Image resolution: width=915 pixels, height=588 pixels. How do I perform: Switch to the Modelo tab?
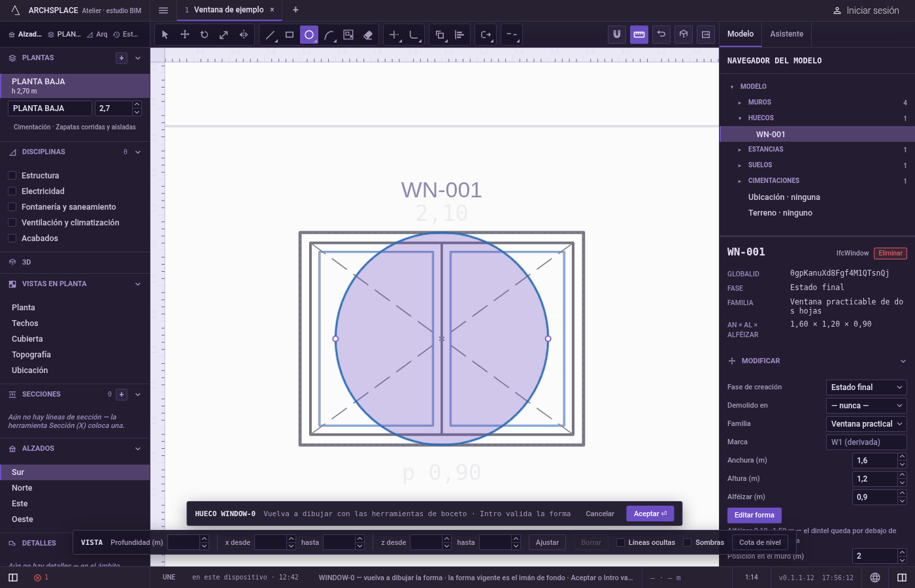(740, 34)
